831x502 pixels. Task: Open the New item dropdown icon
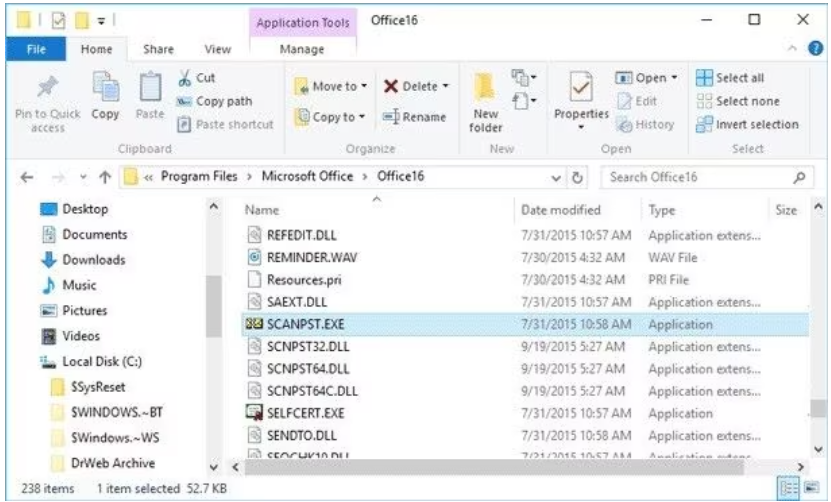click(x=524, y=77)
